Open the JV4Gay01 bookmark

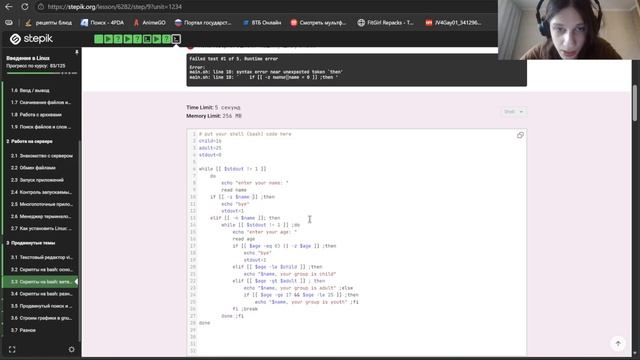453,23
